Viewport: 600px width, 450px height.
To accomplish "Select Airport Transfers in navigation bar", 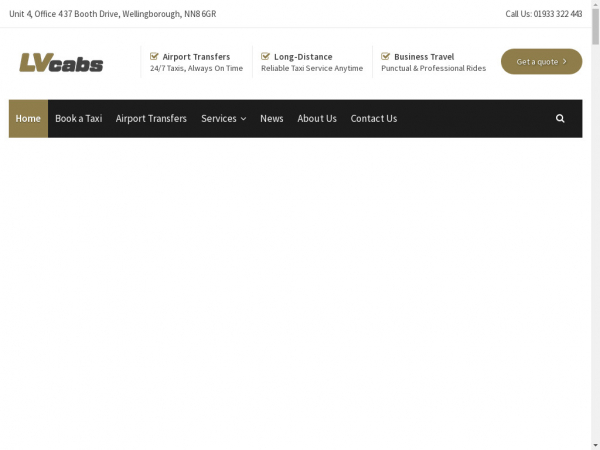I will (151, 118).
